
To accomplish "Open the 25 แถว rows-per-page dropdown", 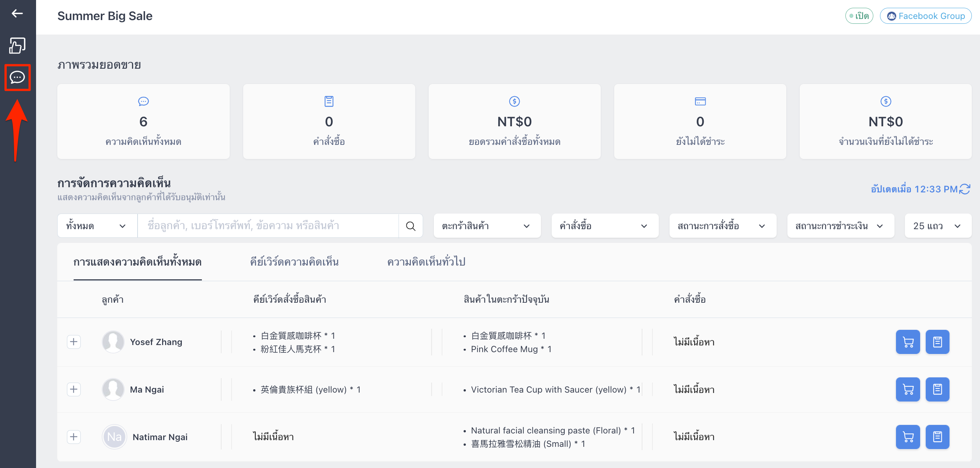I will tap(938, 226).
